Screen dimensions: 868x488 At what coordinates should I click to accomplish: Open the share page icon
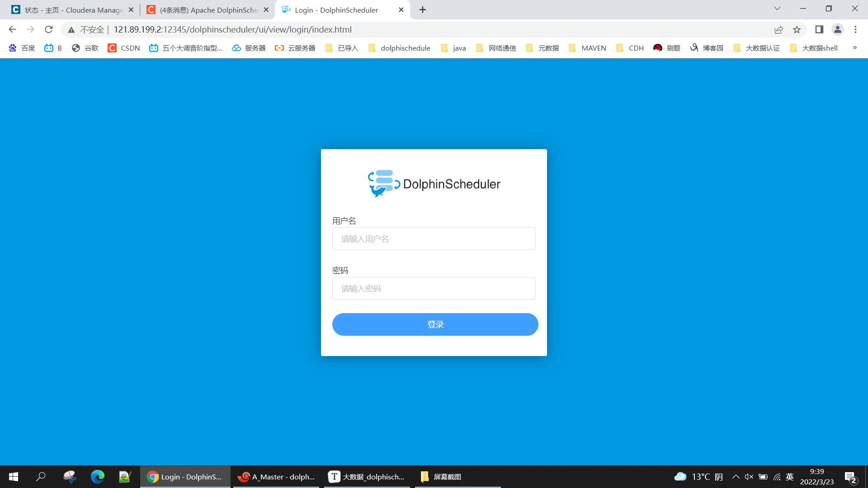click(x=778, y=30)
